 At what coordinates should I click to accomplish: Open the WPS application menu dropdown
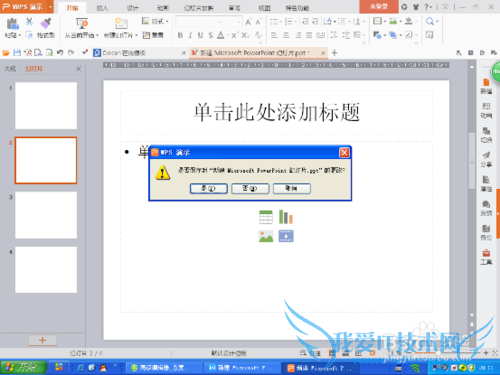click(x=51, y=6)
